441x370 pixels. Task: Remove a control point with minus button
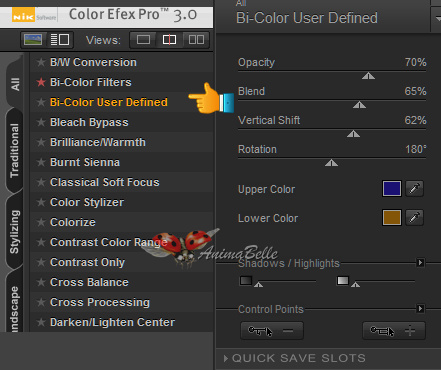click(x=272, y=331)
